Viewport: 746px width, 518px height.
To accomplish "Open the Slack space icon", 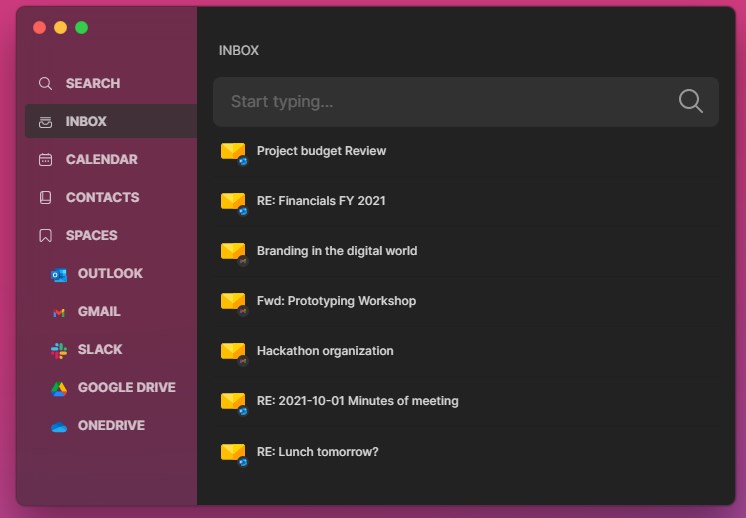I will [x=59, y=350].
